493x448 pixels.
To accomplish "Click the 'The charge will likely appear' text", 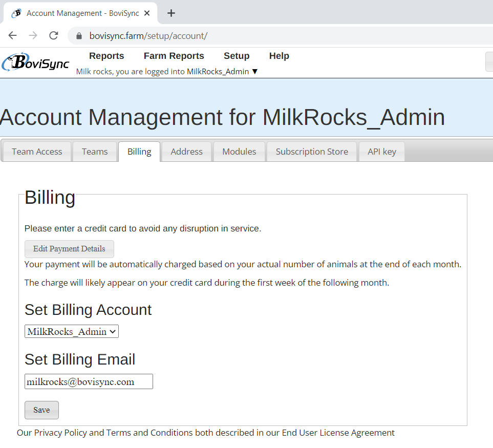I will point(207,283).
